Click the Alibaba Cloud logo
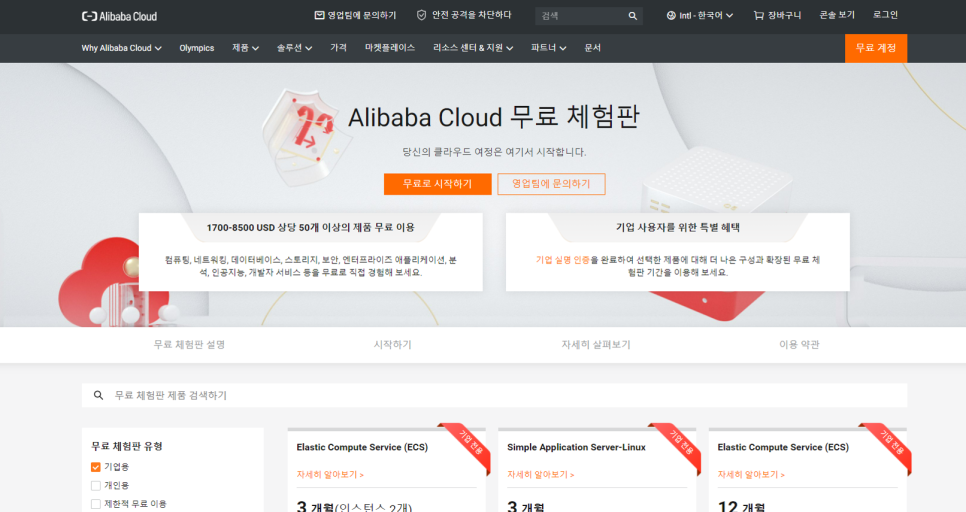 coord(119,16)
